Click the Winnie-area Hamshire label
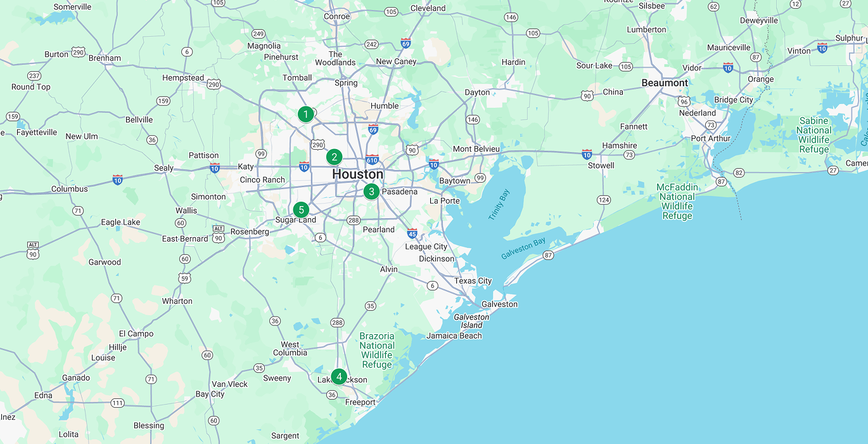This screenshot has width=868, height=444. coord(620,146)
